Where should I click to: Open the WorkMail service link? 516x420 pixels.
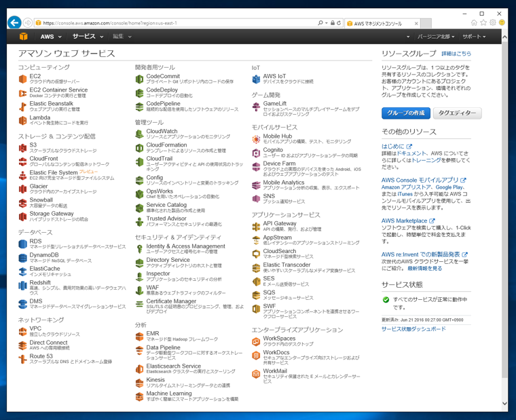(x=275, y=371)
